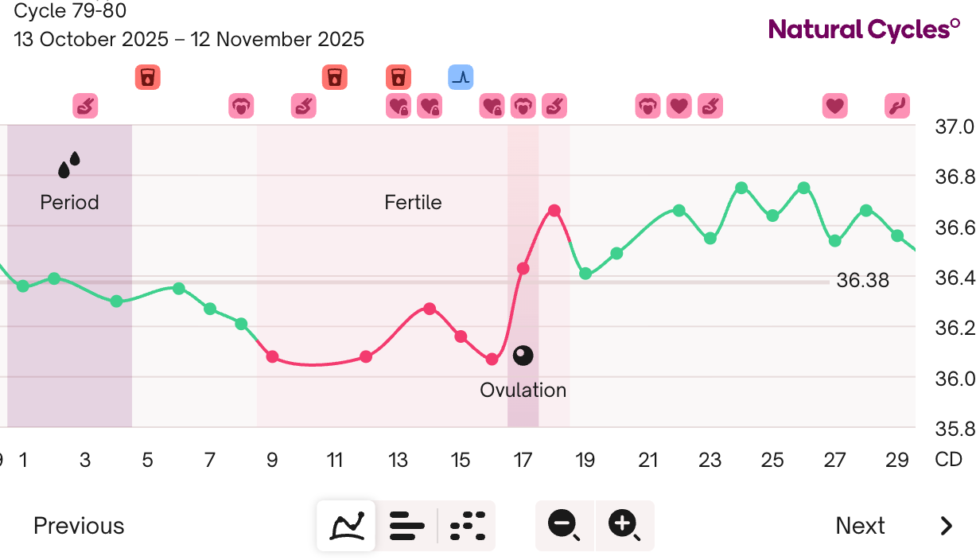The image size is (980, 560).
Task: Click the Next cycle label
Action: point(860,526)
